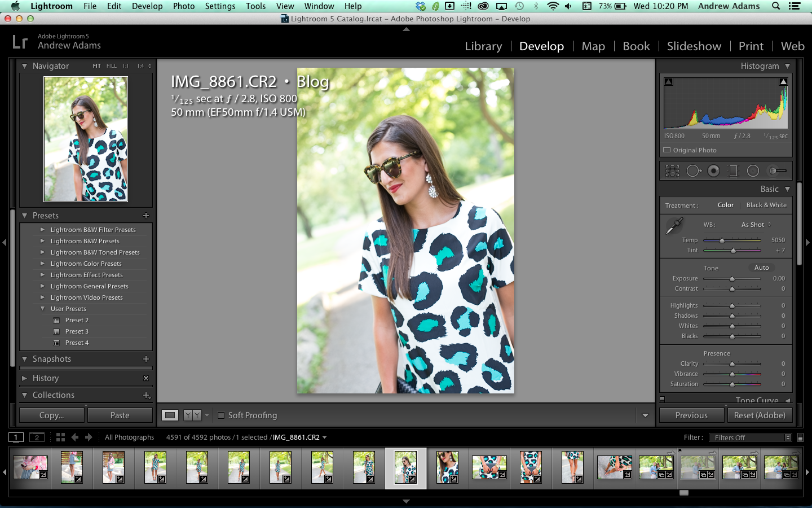Viewport: 812px width, 508px height.
Task: Open the Photo menu
Action: [x=183, y=6]
